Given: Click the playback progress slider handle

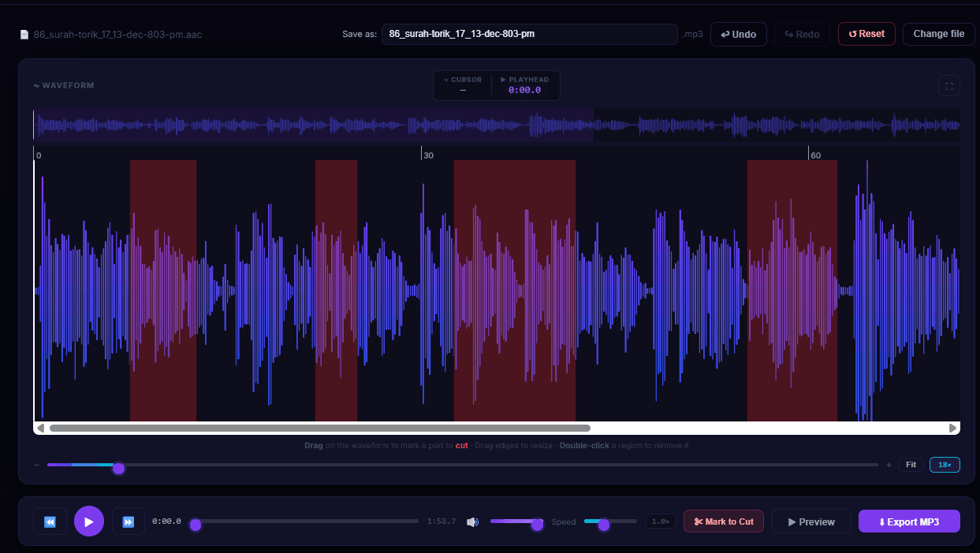Looking at the screenshot, I should [196, 525].
